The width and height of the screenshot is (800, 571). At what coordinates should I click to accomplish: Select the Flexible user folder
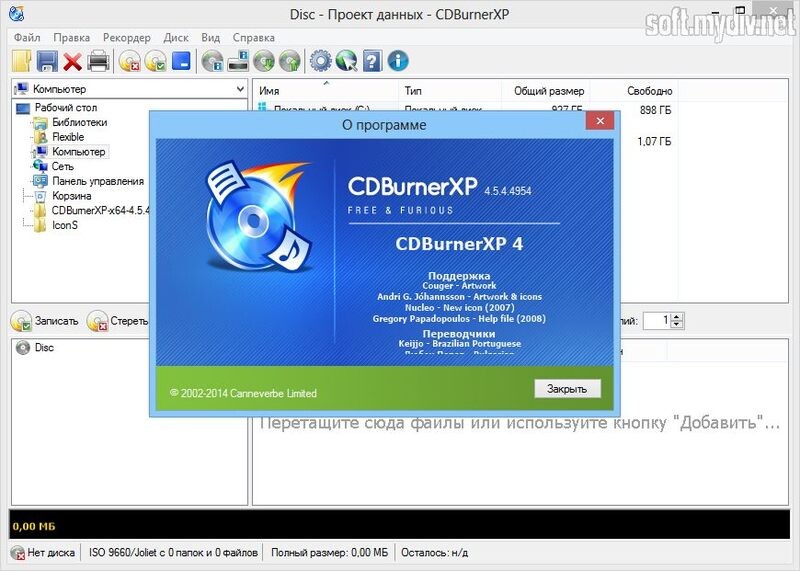[x=68, y=137]
